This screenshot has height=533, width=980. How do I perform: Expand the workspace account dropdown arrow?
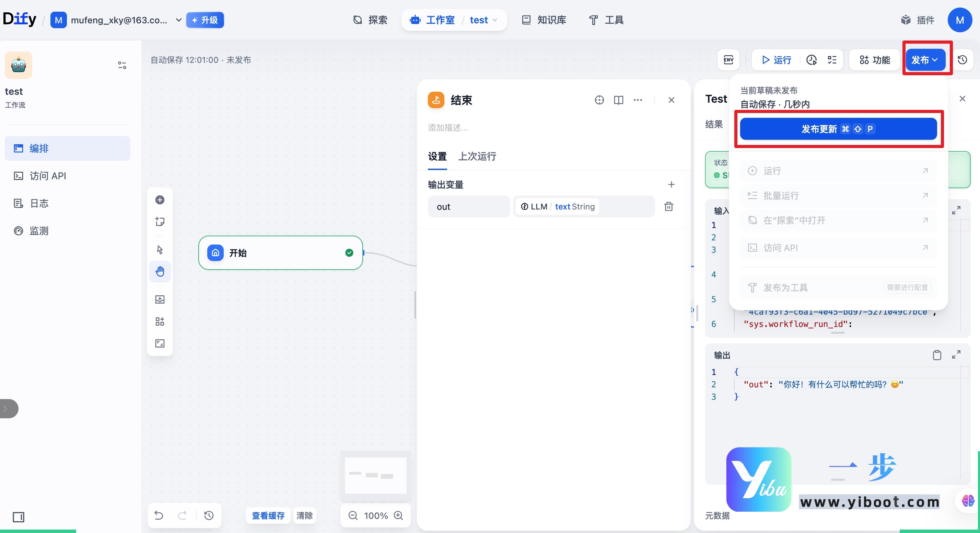coord(178,20)
